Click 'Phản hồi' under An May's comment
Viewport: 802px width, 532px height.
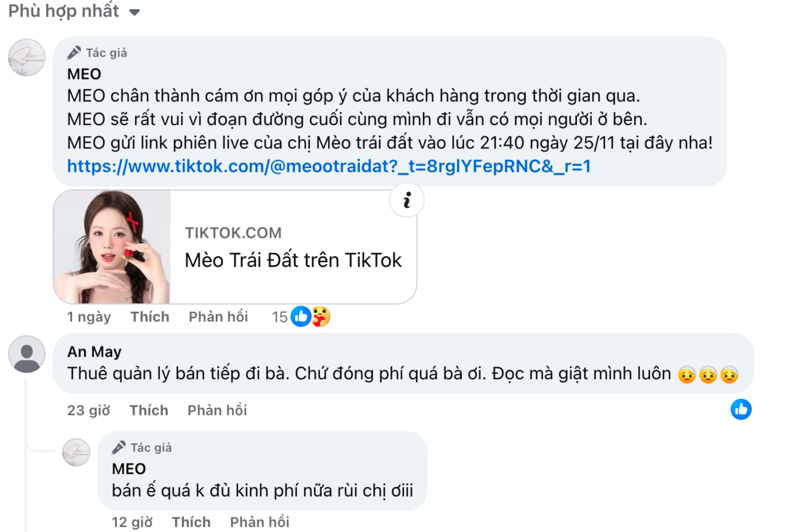(217, 410)
